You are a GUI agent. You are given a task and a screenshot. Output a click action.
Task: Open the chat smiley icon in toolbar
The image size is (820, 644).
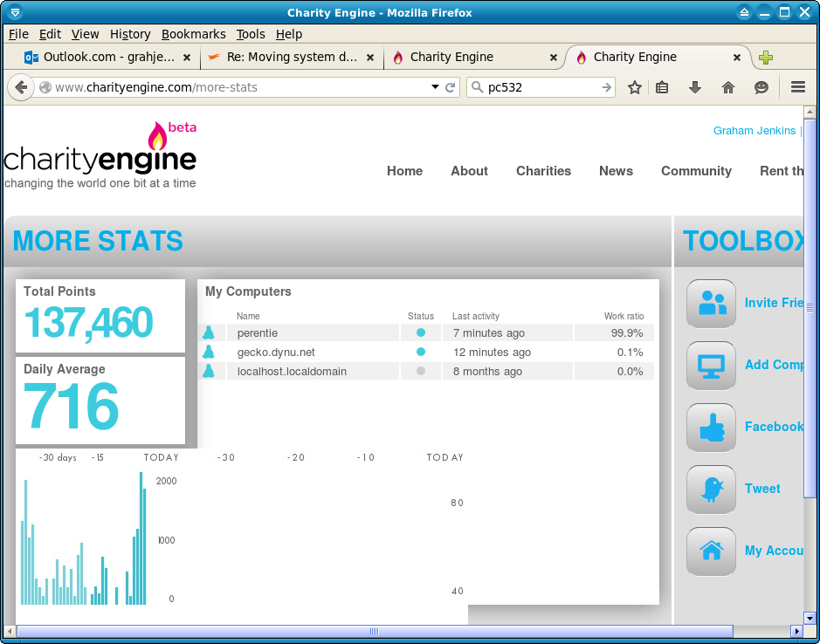tap(761, 87)
